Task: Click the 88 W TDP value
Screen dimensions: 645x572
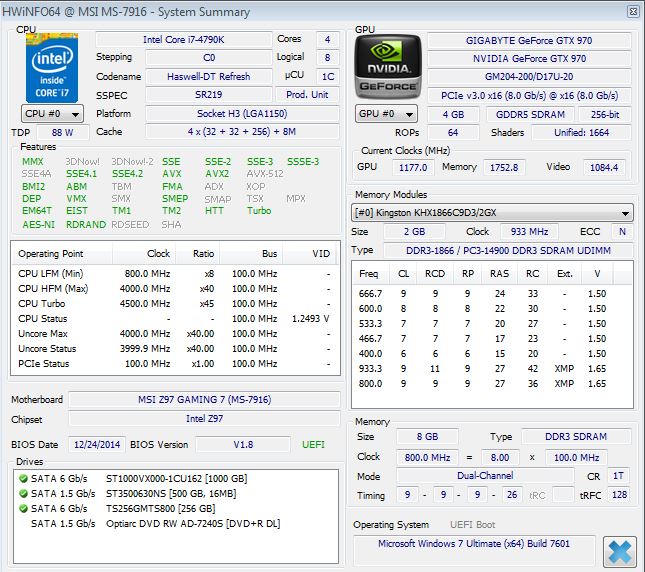Action: (x=63, y=132)
